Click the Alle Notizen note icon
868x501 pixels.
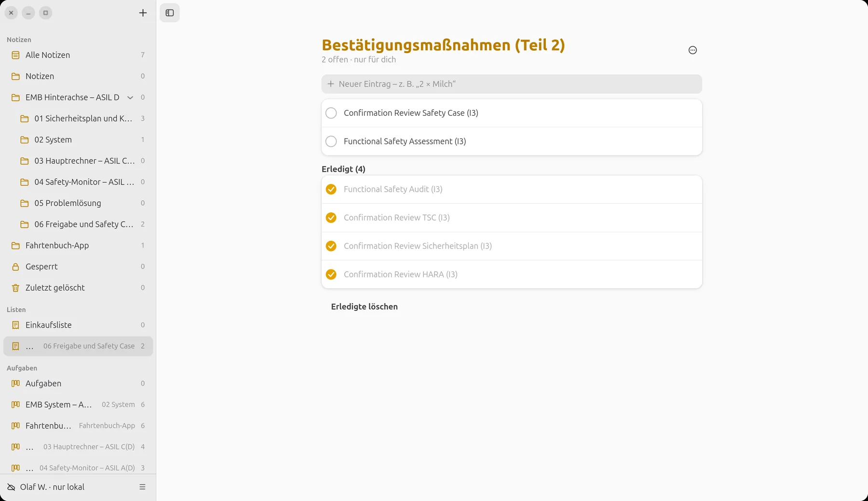click(x=15, y=55)
